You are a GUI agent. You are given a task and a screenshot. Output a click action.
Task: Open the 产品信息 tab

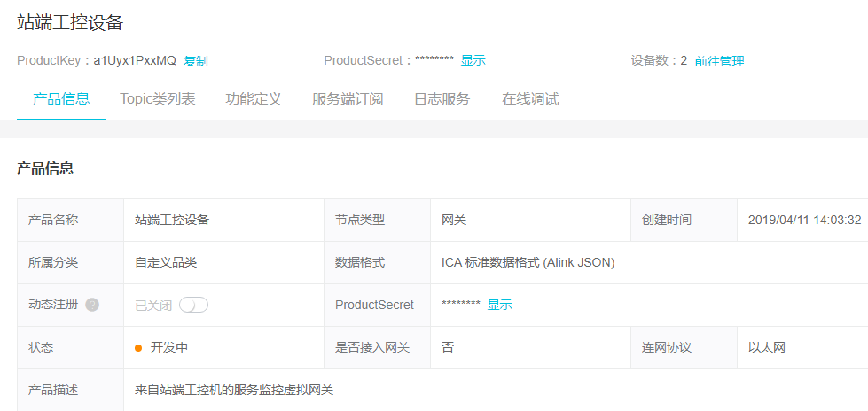[x=61, y=98]
